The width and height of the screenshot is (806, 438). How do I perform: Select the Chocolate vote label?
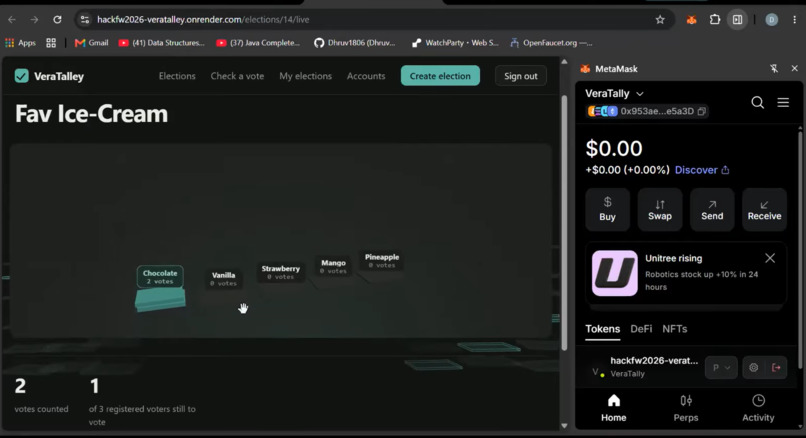click(160, 277)
